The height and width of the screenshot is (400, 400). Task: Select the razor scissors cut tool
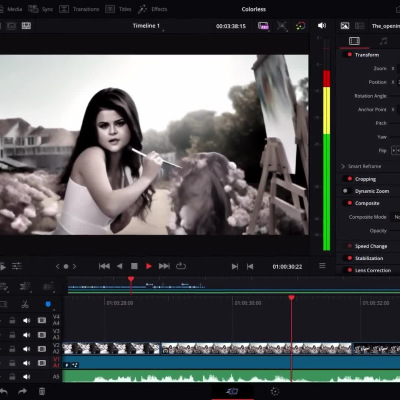click(x=25, y=304)
